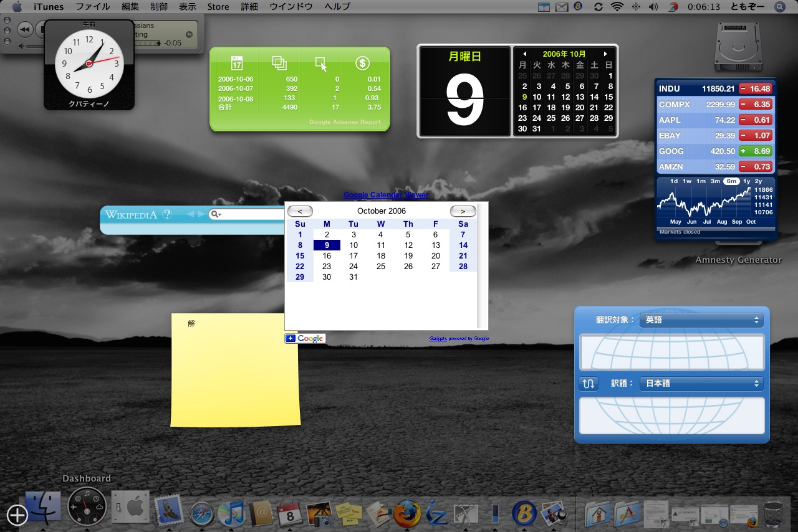Click the envelope icon in the menu bar
Viewport: 798px width, 532px height.
(562, 7)
